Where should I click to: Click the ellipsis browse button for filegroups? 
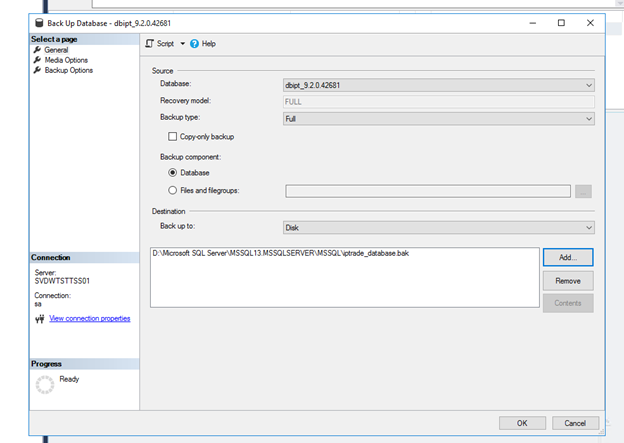[x=583, y=191]
